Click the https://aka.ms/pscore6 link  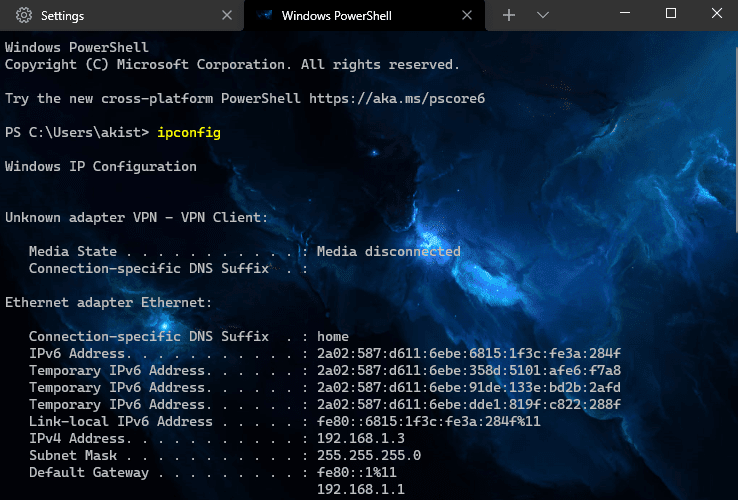(397, 98)
